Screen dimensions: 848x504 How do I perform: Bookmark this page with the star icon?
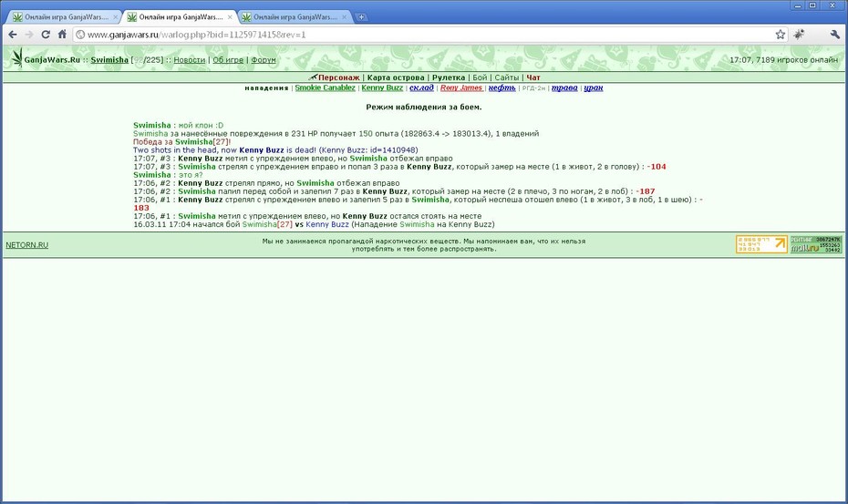pyautogui.click(x=781, y=35)
